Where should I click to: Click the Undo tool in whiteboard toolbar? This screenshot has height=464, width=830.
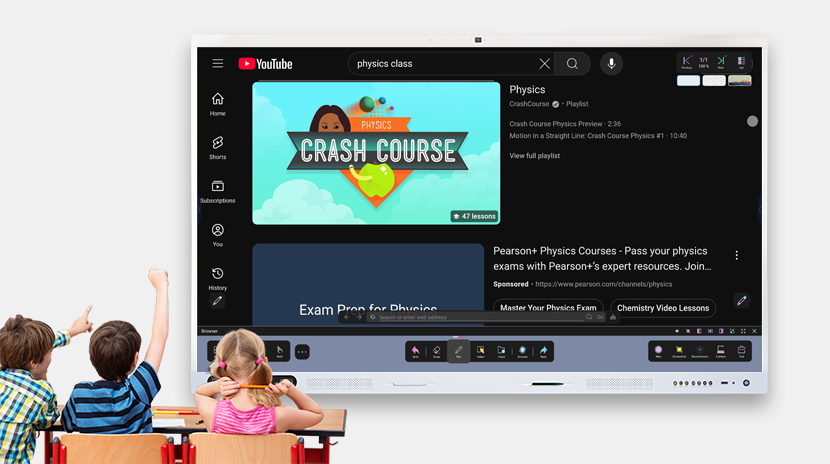point(416,351)
